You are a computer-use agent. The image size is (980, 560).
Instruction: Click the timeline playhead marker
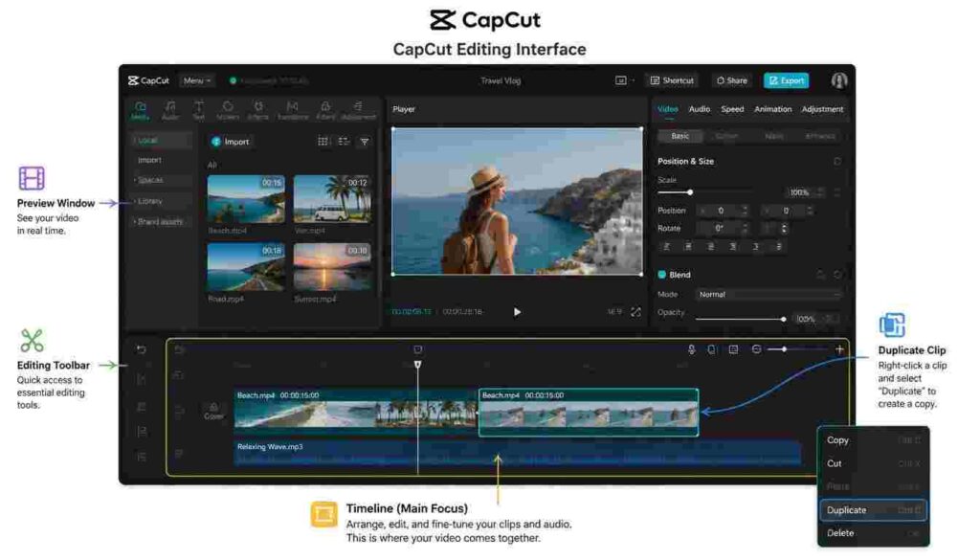417,365
